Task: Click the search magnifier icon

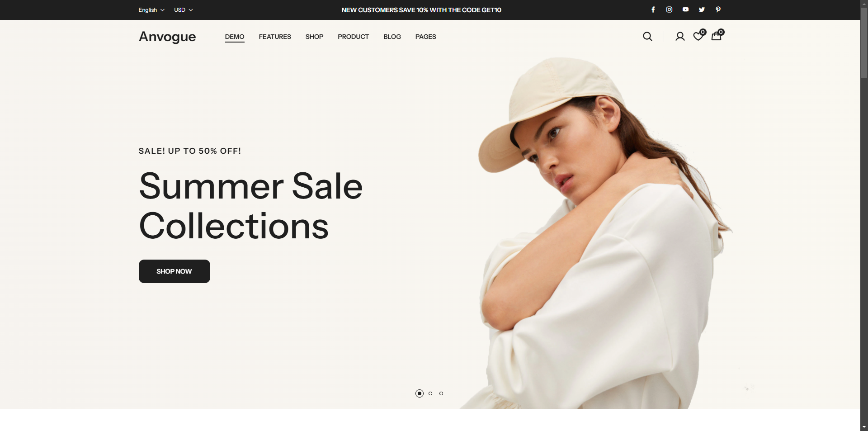Action: point(647,37)
